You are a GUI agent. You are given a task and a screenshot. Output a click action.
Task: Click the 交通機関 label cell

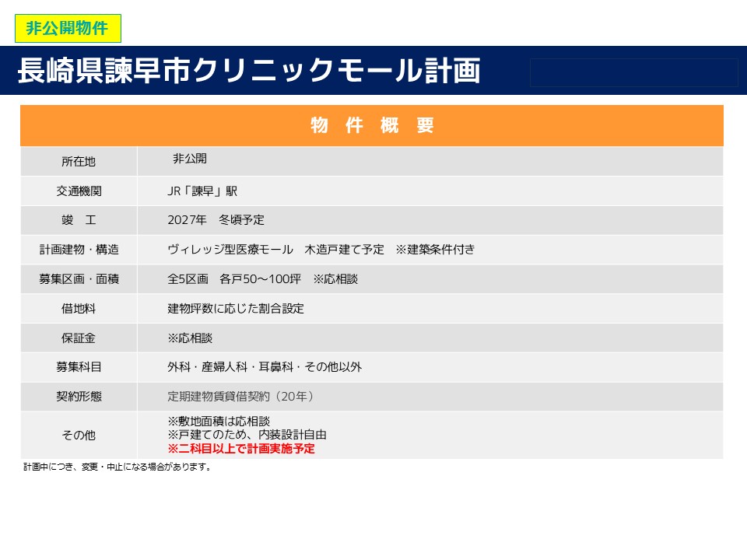(x=79, y=191)
